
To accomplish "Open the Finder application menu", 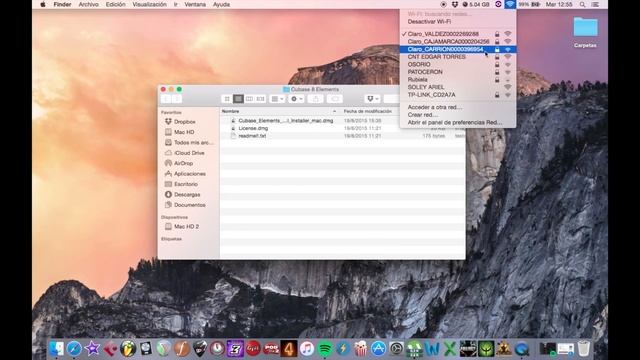I will (x=62, y=4).
